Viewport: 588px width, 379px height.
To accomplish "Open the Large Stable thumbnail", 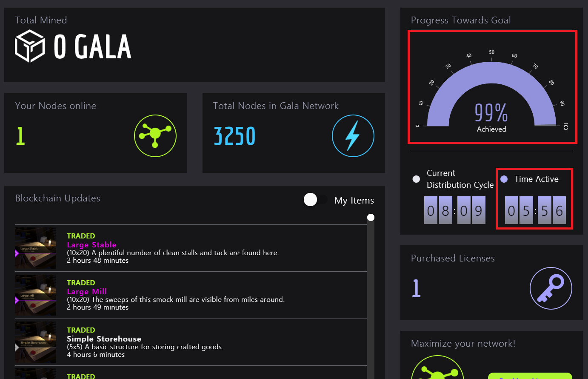I will pos(35,248).
